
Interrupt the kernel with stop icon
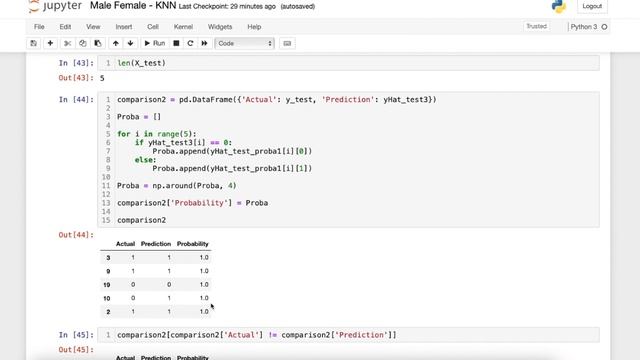(176, 43)
